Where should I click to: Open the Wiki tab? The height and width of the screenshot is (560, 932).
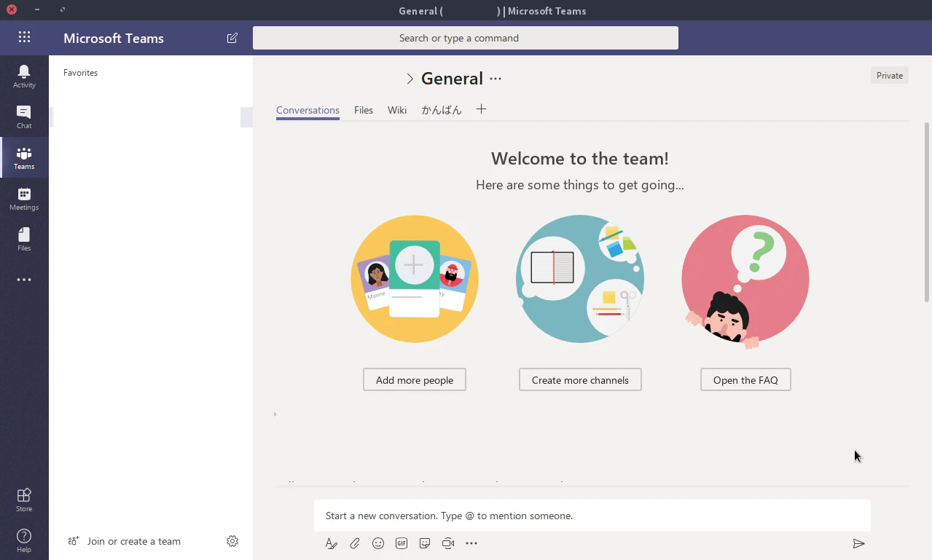[397, 110]
